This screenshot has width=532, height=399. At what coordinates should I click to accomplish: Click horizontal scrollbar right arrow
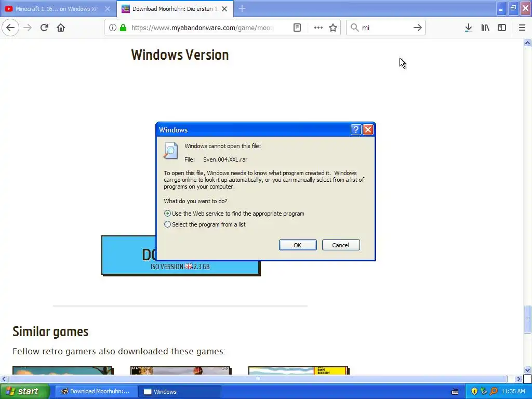518,379
